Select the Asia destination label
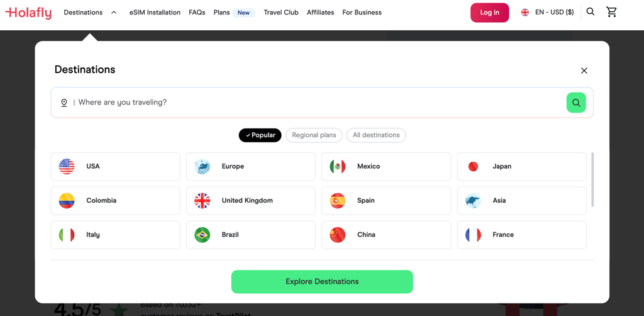This screenshot has height=316, width=644. tap(499, 201)
